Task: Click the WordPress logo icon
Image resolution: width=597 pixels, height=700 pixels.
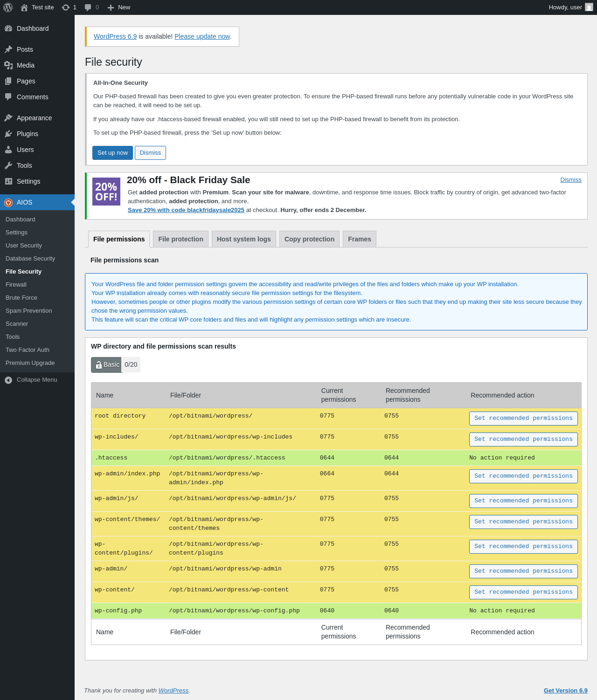Action: pos(8,7)
